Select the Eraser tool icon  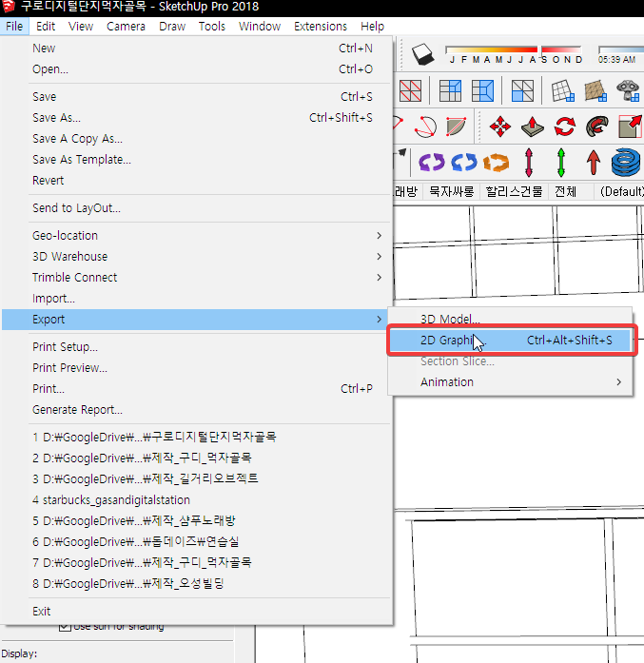point(422,54)
